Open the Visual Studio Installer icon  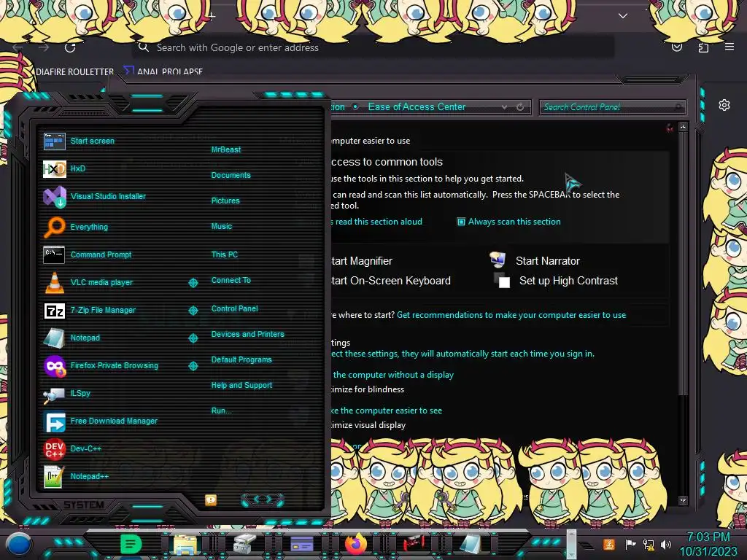pos(54,197)
